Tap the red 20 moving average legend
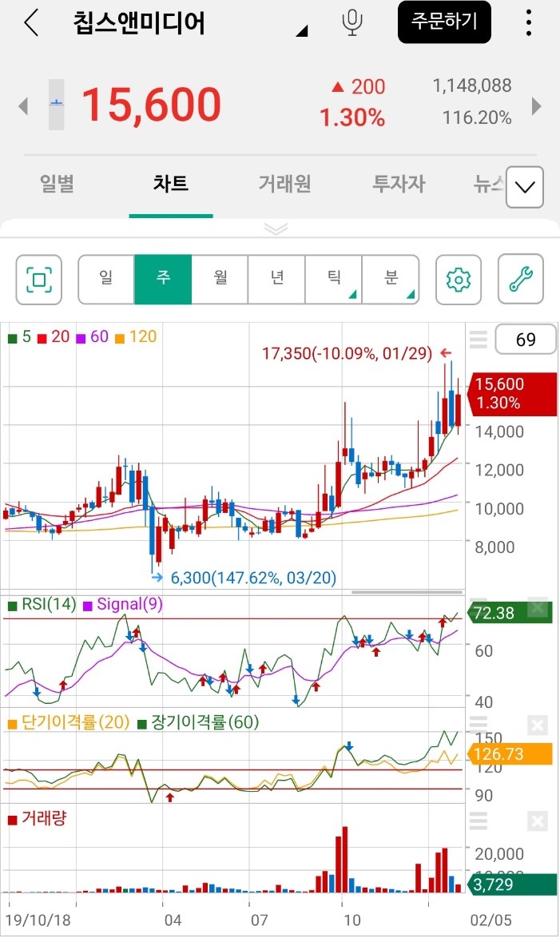Image resolution: width=560 pixels, height=942 pixels. [54, 336]
